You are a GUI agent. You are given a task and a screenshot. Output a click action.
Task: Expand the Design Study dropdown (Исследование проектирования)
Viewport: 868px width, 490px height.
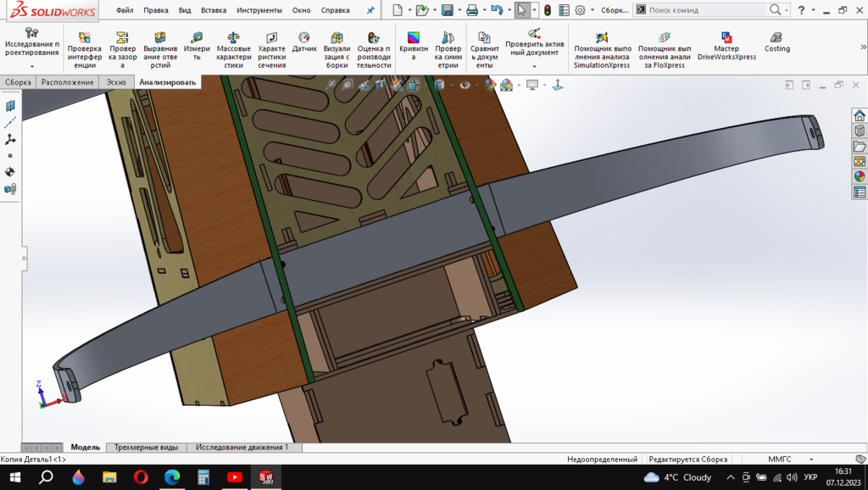click(x=31, y=66)
